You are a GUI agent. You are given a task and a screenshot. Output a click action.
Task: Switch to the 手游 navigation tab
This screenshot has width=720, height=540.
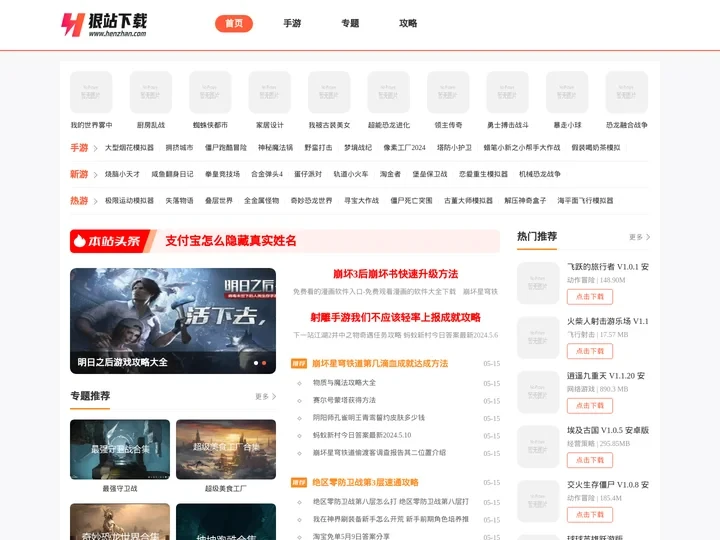292,23
